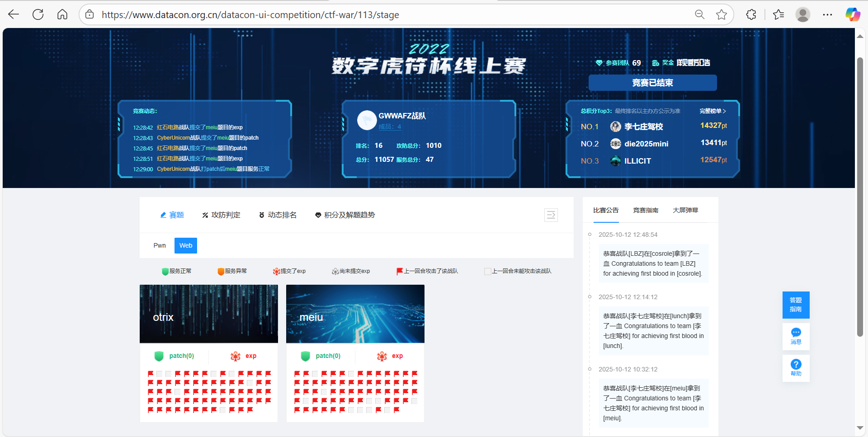Click the browser refresh icon
The image size is (868, 437).
[x=38, y=14]
